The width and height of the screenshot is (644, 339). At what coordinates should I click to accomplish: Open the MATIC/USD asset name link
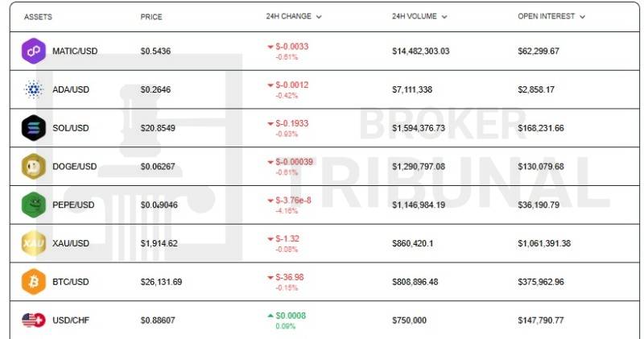(75, 51)
